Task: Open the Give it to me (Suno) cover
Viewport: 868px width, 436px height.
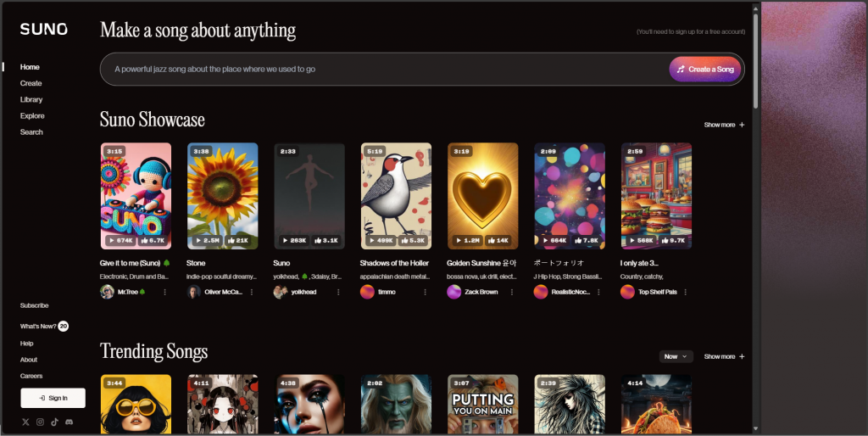Action: (x=136, y=196)
